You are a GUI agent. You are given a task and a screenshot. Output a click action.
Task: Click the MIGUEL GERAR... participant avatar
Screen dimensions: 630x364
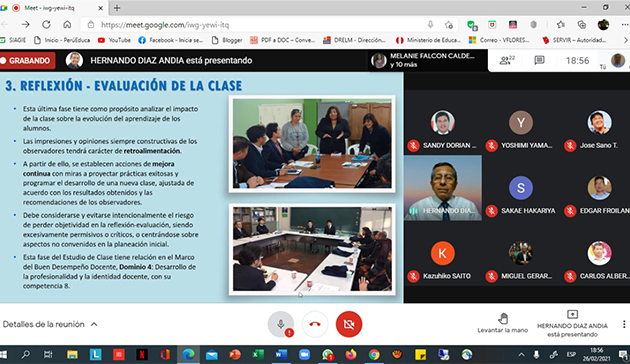coord(521,253)
